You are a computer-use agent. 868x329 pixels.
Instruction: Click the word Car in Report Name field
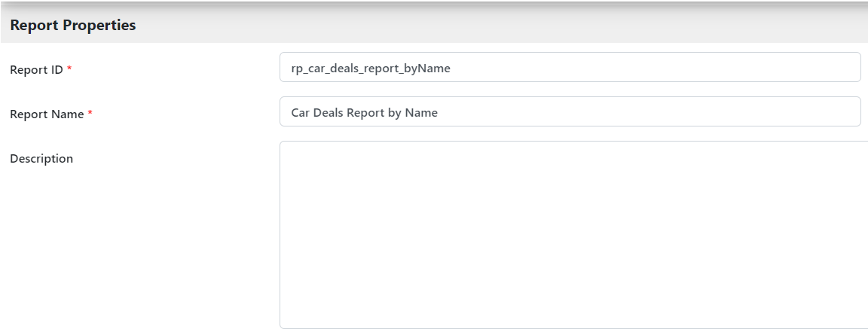[x=301, y=113]
